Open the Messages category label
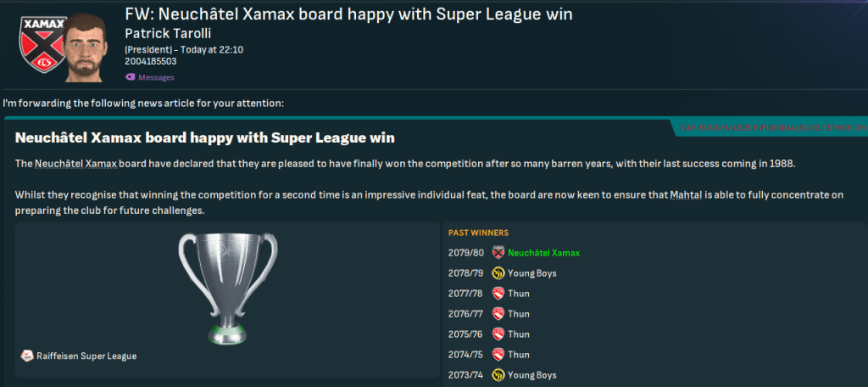The height and width of the screenshot is (387, 868). (x=156, y=77)
